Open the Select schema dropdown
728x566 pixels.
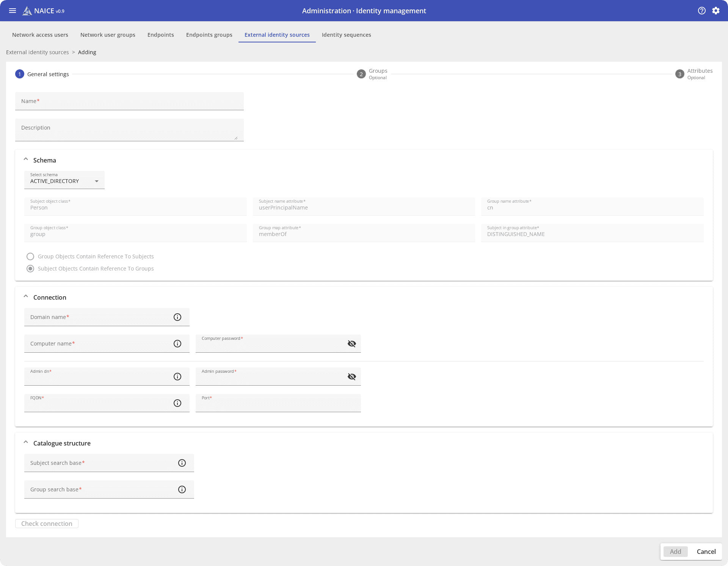64,180
